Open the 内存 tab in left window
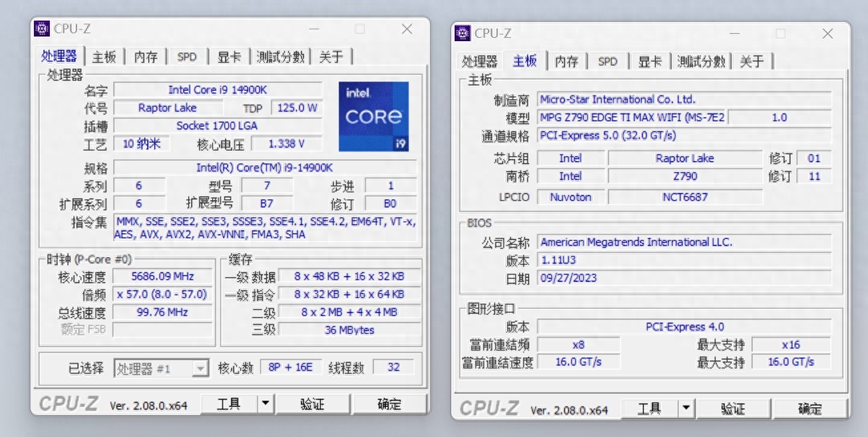868x437 pixels. click(x=146, y=57)
